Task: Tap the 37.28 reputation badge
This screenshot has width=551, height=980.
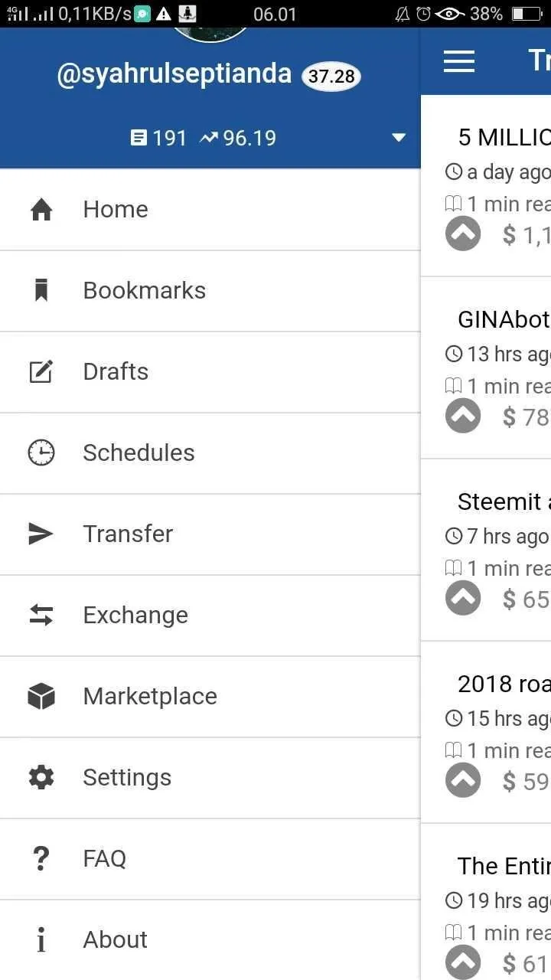Action: point(331,76)
